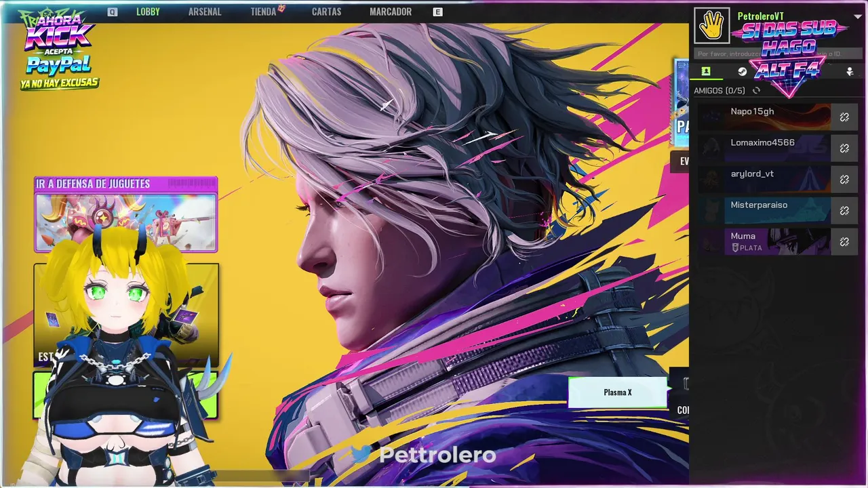Invite Misterparaiso with the link icon
Screen dimensions: 868x488
point(844,211)
